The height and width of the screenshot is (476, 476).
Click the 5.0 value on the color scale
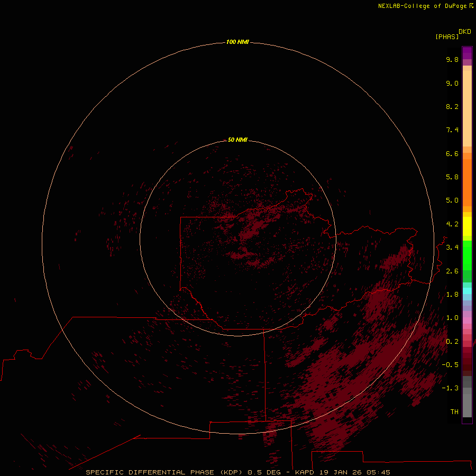click(x=452, y=200)
